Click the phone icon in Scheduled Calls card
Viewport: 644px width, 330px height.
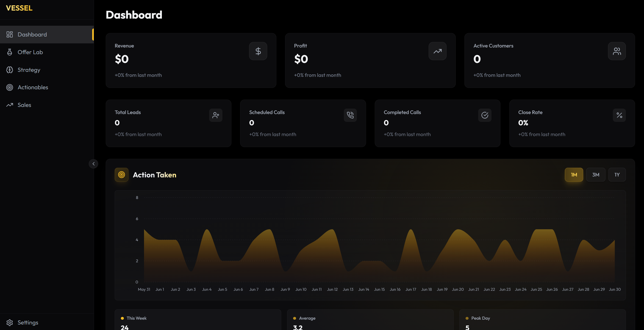[350, 115]
